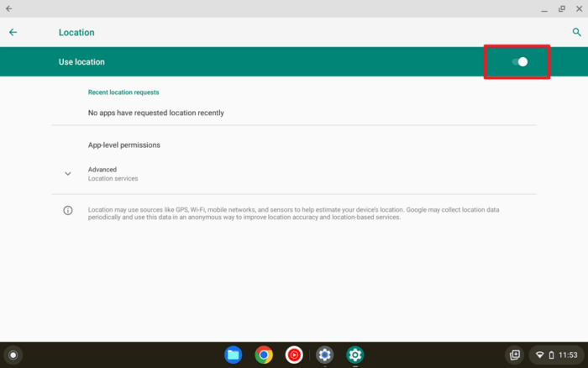The image size is (588, 368).
Task: Open Advanced Location services
Action: tap(113, 174)
